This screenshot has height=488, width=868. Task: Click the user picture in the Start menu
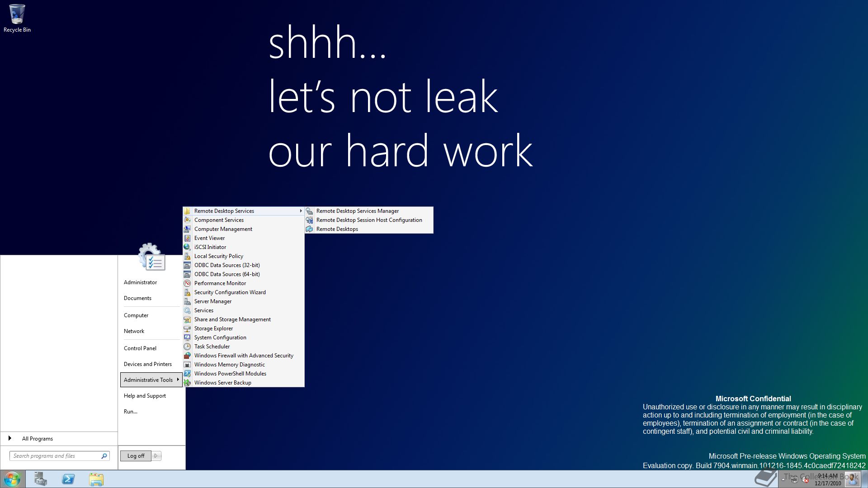(x=152, y=258)
